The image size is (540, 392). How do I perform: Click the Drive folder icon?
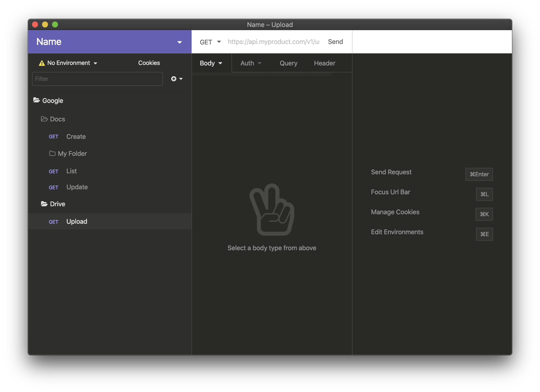(x=44, y=204)
